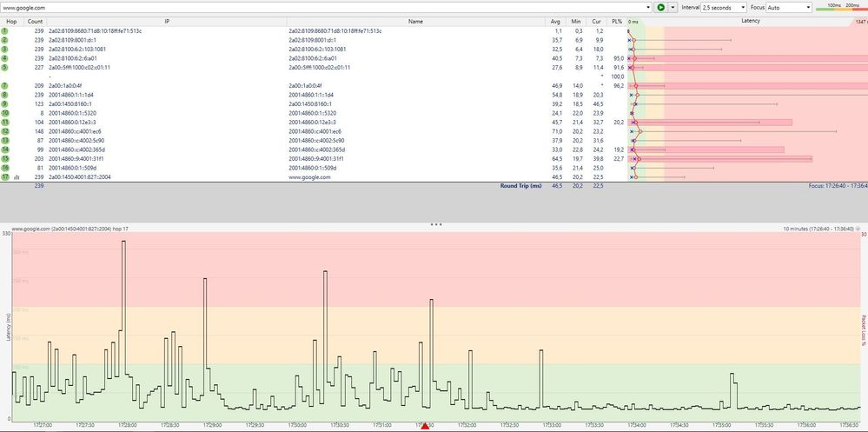868x432 pixels.
Task: Click the Round Trip (ms) summary label
Action: click(521, 186)
